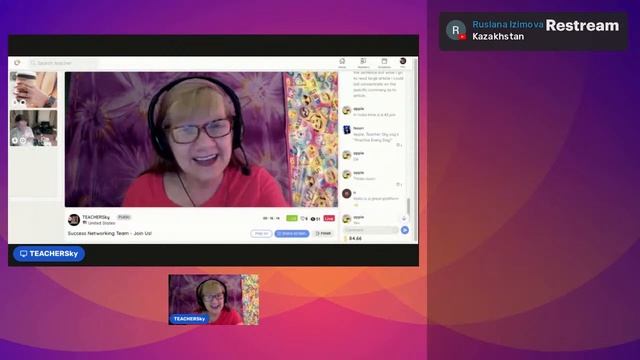Select the second participant room thumbnail
Screen dimensions: 640x360
(33, 128)
